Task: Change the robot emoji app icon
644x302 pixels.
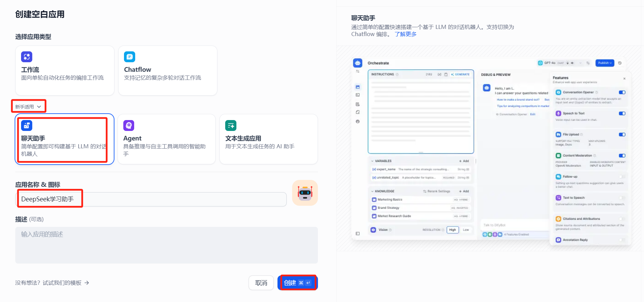Action: (305, 193)
